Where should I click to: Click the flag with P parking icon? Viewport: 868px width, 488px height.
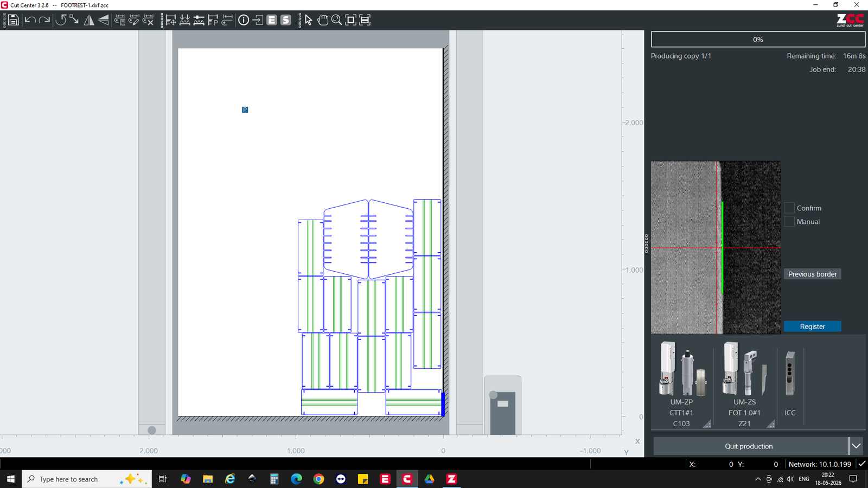(x=213, y=20)
